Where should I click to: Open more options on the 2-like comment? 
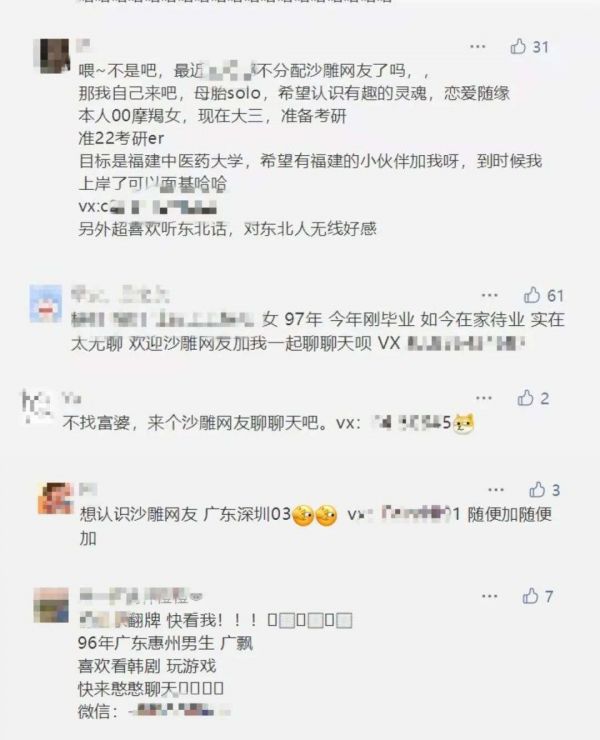[x=484, y=398]
